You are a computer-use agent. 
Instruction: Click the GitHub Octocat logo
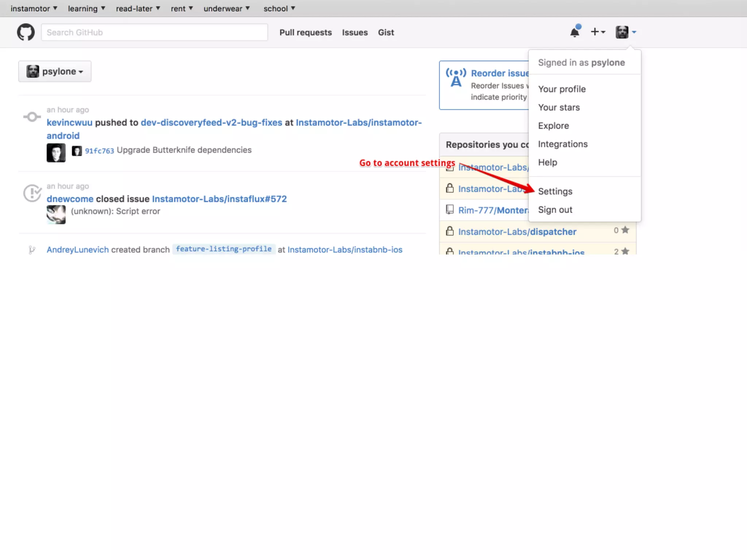(26, 32)
